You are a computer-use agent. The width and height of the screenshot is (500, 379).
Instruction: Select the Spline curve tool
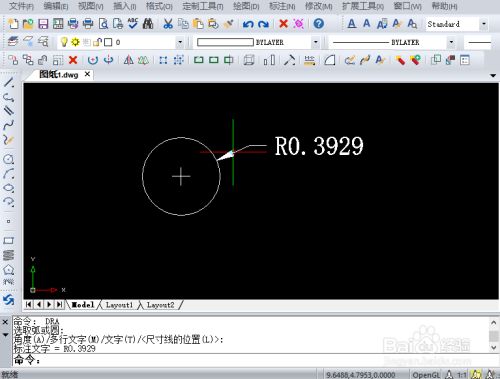(x=8, y=125)
